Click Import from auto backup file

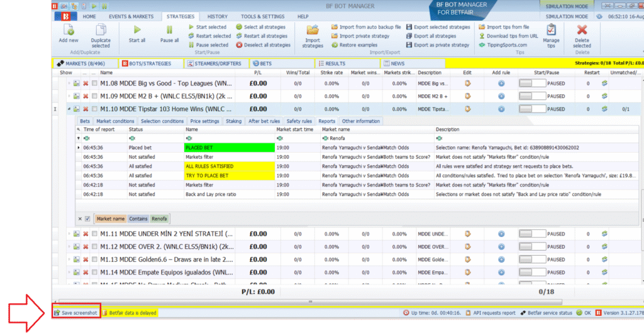coord(366,27)
